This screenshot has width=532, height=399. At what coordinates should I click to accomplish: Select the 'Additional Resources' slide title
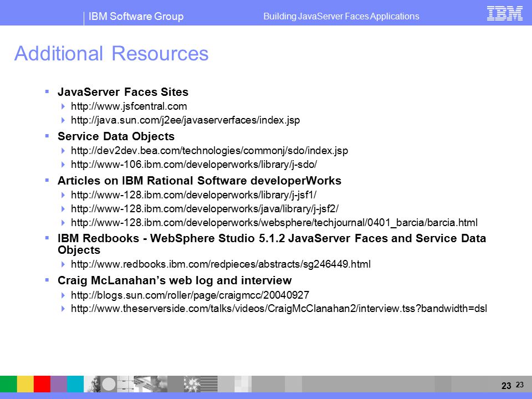tap(111, 54)
